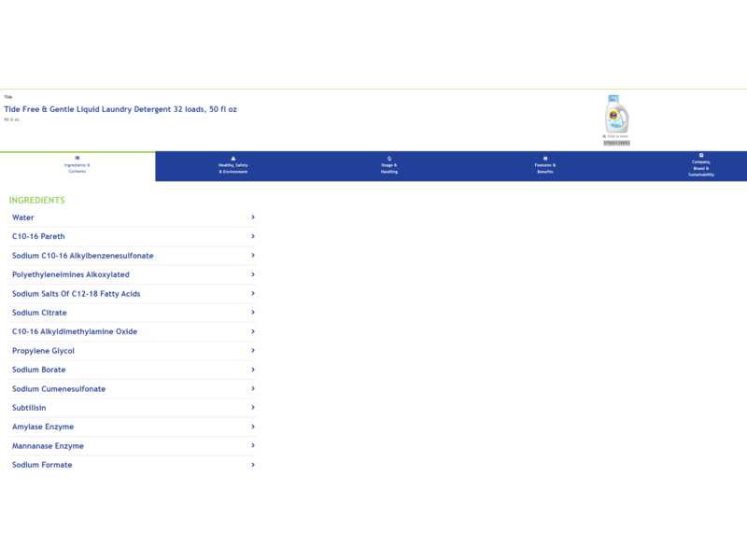Expand the C10-16 Pareth chevron arrow
The image size is (747, 560).
point(253,236)
